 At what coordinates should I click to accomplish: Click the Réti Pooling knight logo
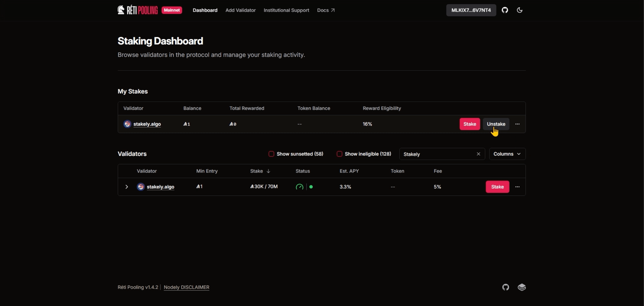pos(121,10)
